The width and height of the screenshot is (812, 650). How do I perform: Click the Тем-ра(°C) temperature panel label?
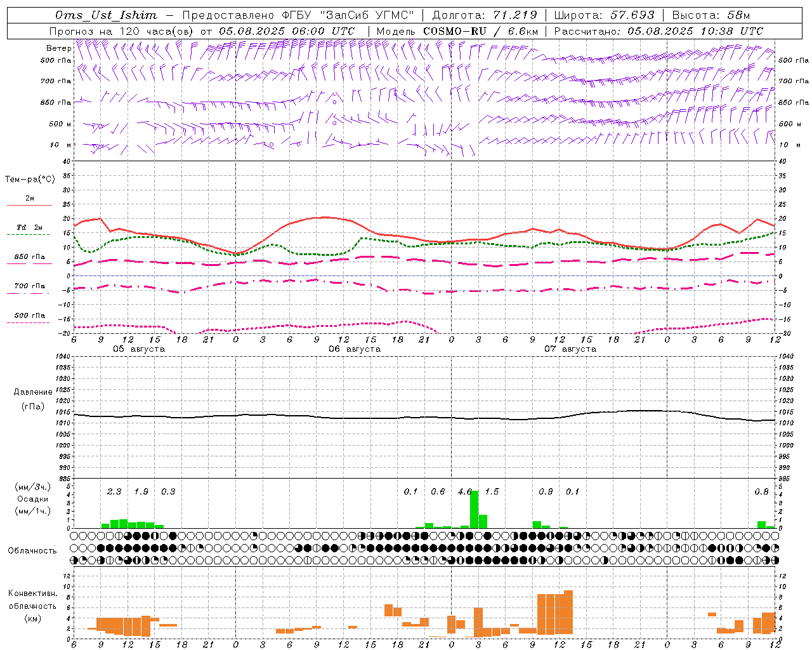[30, 180]
